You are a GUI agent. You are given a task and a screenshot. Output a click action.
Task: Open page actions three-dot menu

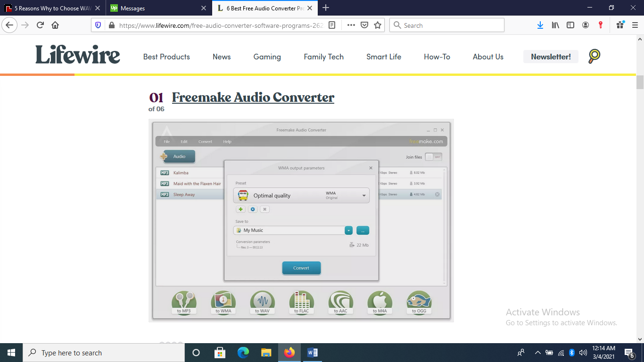351,25
